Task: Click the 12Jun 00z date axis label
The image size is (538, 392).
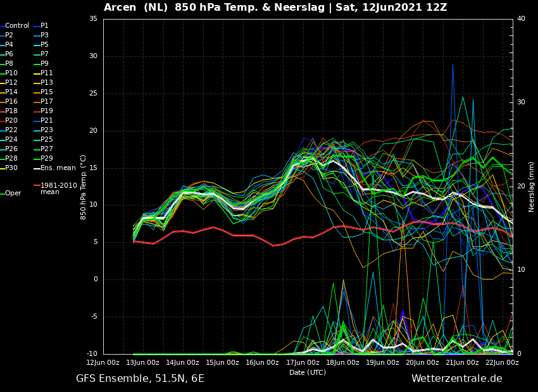Action: [103, 362]
